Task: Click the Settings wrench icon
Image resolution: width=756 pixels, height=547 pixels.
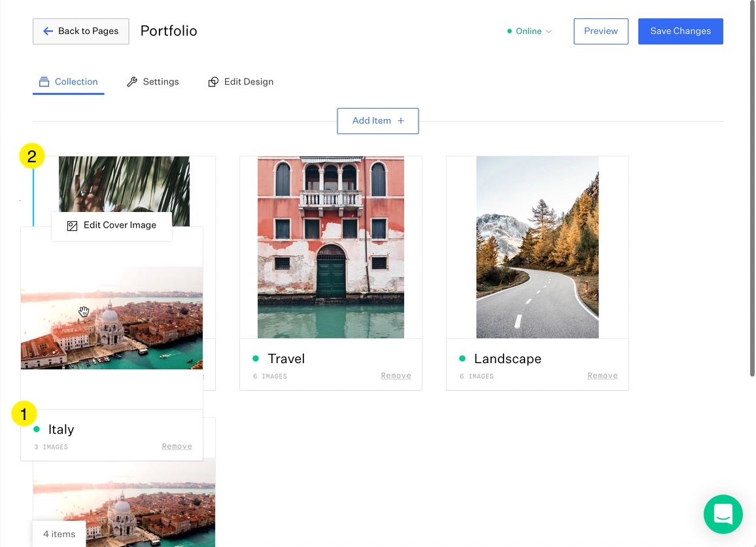Action: pos(132,82)
